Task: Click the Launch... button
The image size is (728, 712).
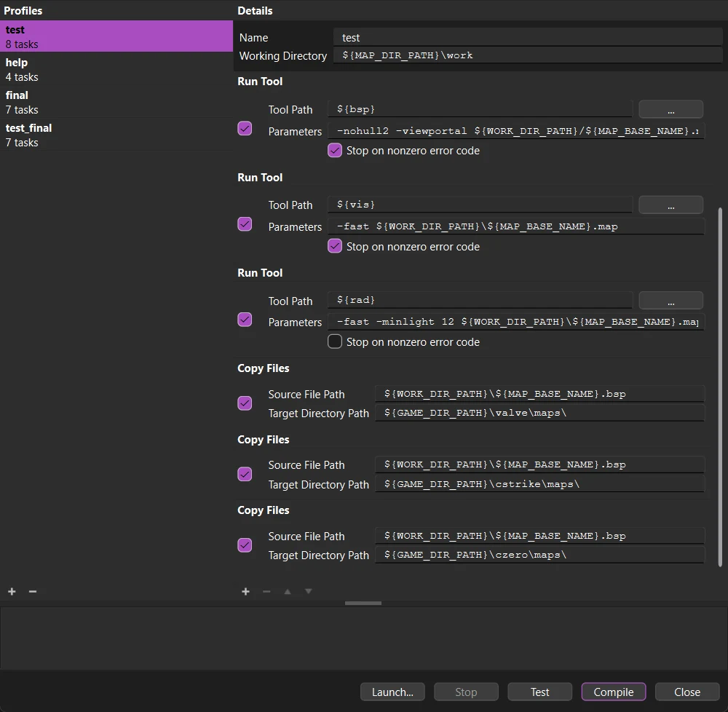Action: click(x=392, y=692)
